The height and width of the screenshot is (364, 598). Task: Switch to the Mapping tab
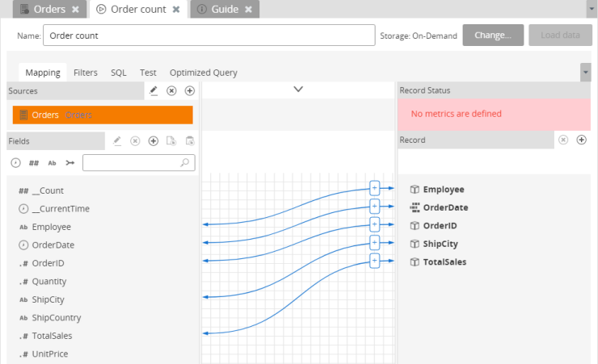(43, 73)
